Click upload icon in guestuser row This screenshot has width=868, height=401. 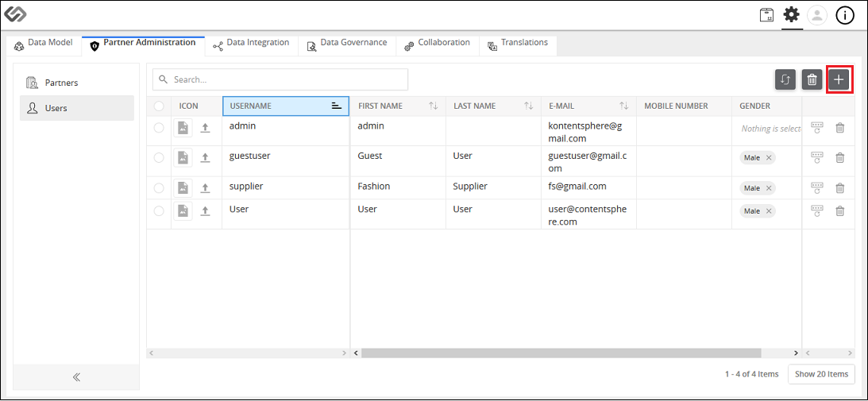pyautogui.click(x=205, y=158)
